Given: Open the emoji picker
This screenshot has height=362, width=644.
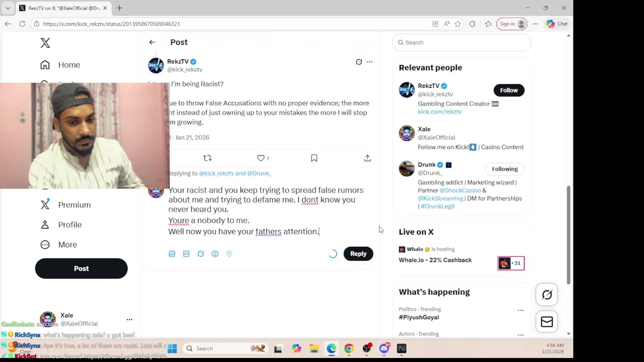Looking at the screenshot, I should (x=215, y=254).
